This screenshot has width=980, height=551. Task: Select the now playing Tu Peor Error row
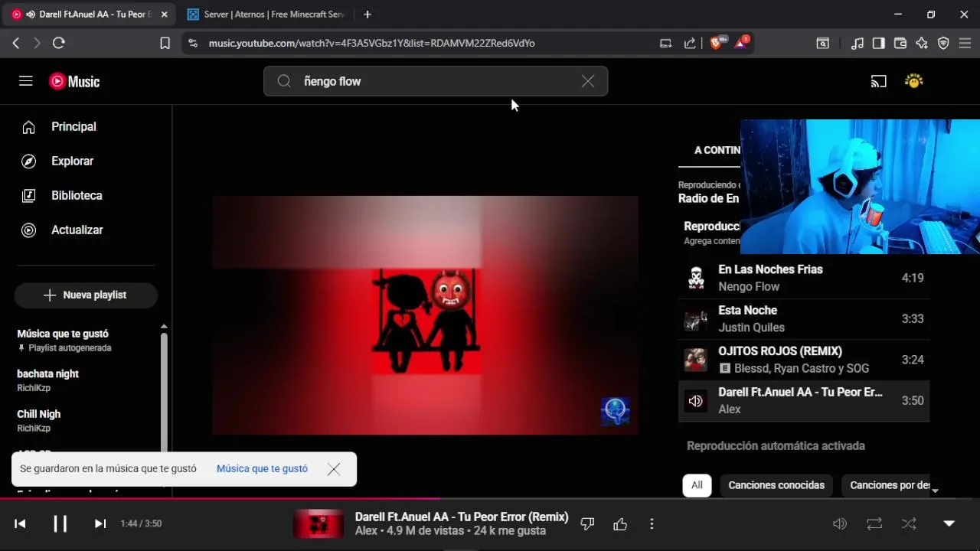tap(804, 400)
